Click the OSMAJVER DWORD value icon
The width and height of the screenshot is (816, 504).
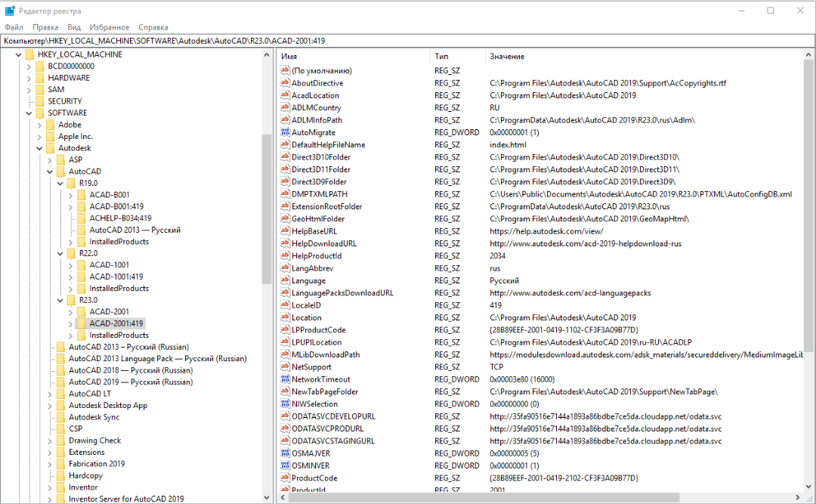coord(285,453)
